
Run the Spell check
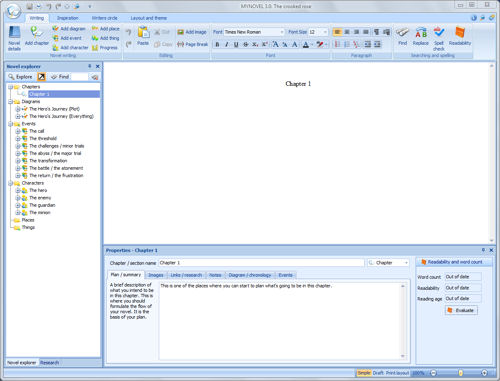click(x=439, y=39)
